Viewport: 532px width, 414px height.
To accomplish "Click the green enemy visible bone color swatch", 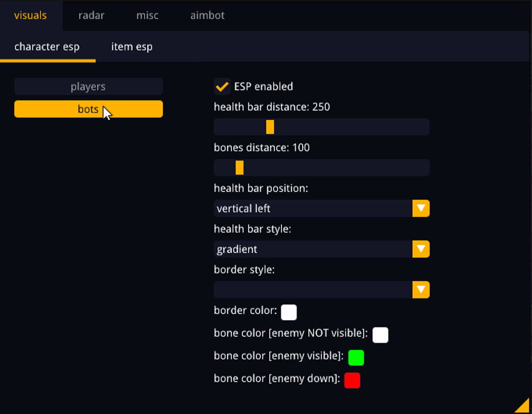I will (x=356, y=357).
